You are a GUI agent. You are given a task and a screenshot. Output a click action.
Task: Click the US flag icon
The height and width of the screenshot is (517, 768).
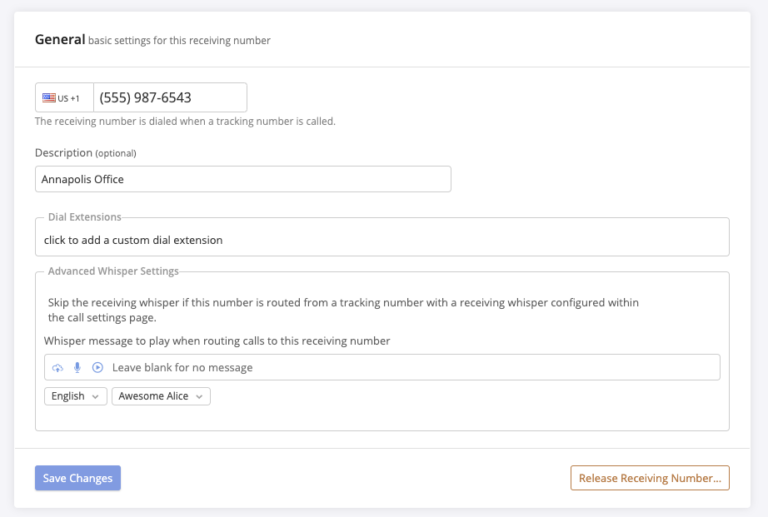point(48,98)
